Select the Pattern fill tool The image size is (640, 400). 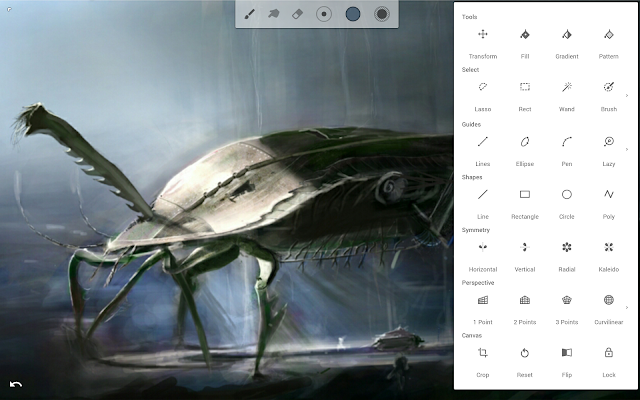[x=609, y=34]
